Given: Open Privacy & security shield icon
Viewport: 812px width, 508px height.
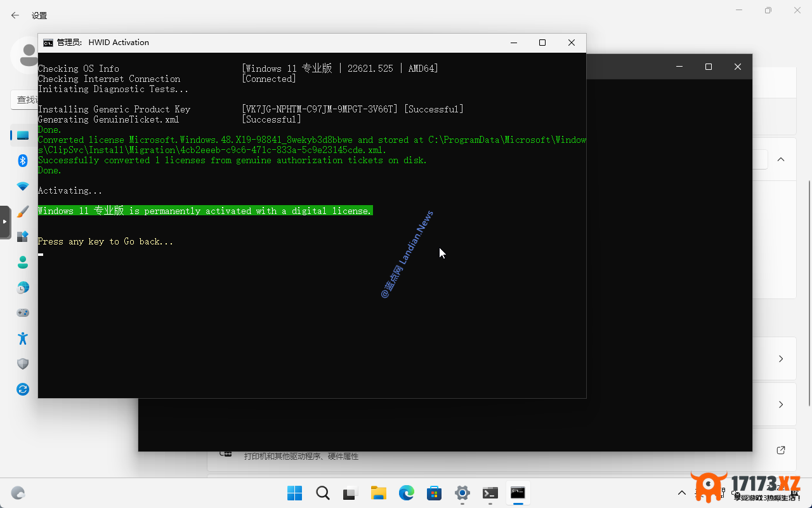Looking at the screenshot, I should 23,364.
